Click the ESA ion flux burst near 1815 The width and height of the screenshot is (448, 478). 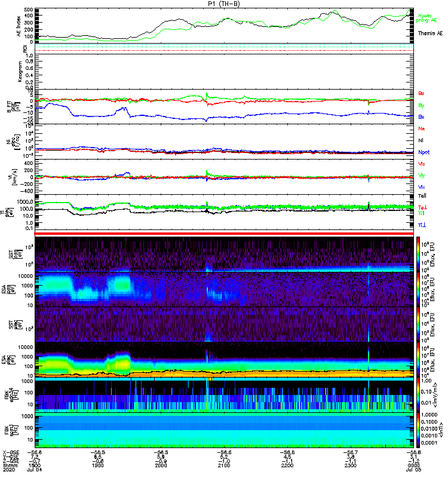click(x=55, y=285)
